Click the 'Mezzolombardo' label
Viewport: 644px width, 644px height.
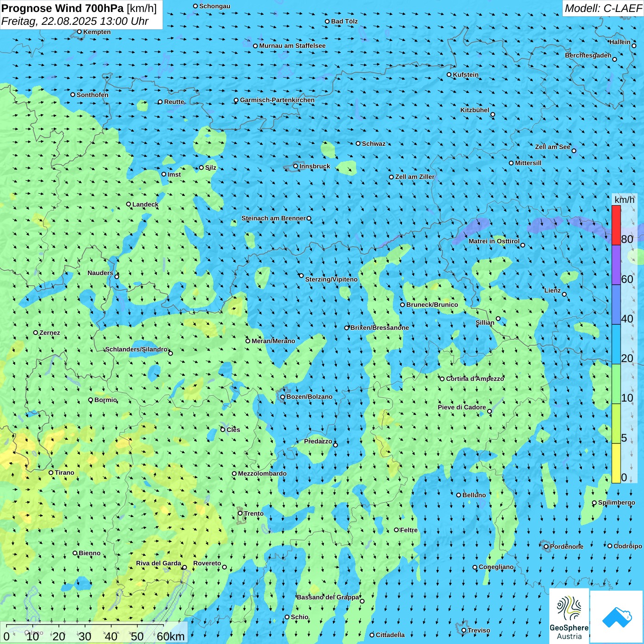tap(262, 473)
